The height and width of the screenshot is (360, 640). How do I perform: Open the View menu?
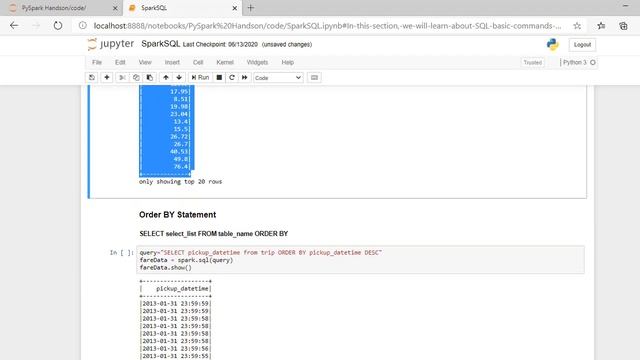click(x=145, y=62)
